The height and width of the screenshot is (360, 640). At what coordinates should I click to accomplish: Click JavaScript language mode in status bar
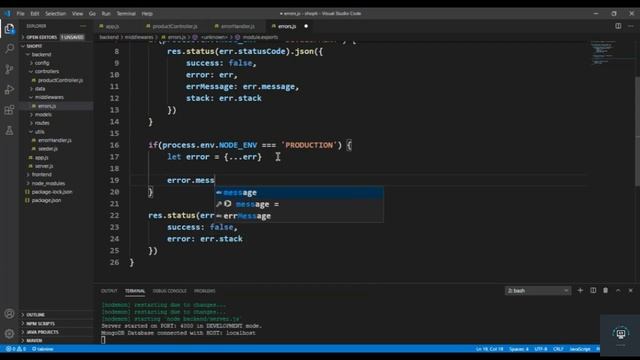coord(580,349)
